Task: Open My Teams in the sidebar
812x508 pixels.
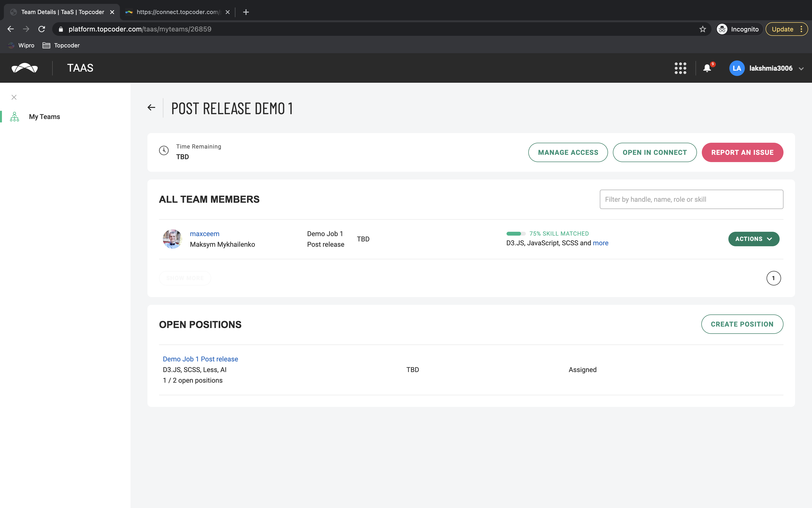Action: (x=44, y=117)
